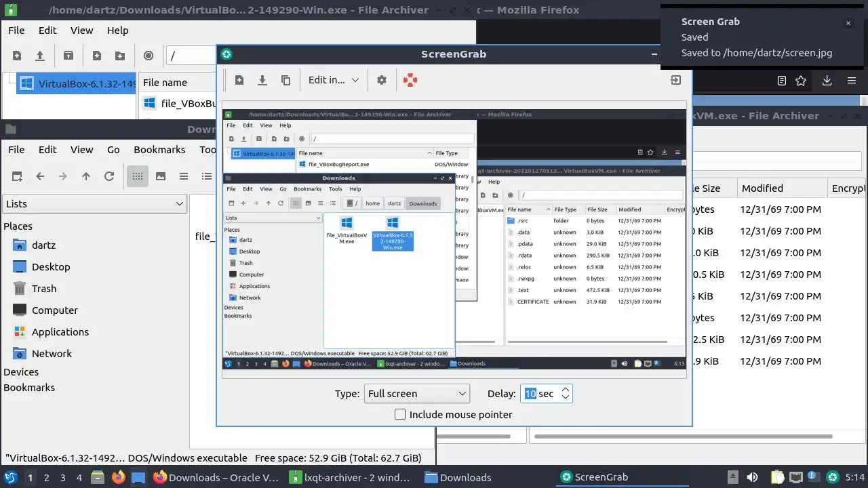
Task: Click Up folder arrow in file manager
Action: tap(86, 176)
